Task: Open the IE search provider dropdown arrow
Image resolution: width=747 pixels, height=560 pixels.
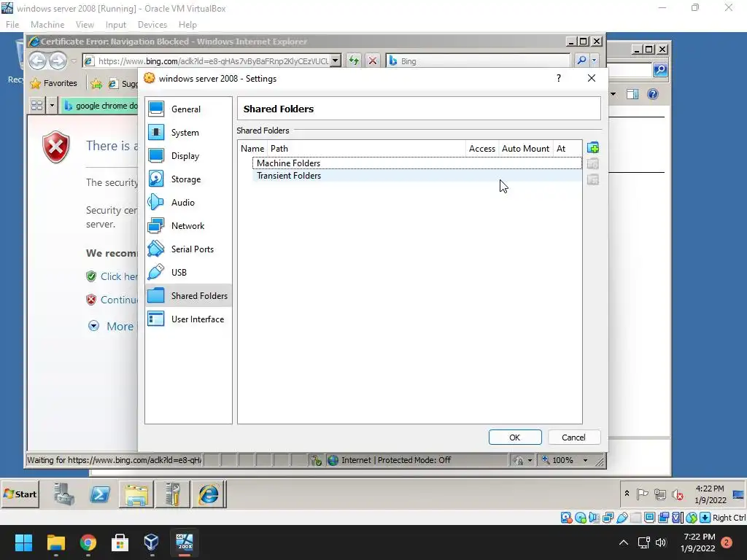Action: tap(594, 61)
